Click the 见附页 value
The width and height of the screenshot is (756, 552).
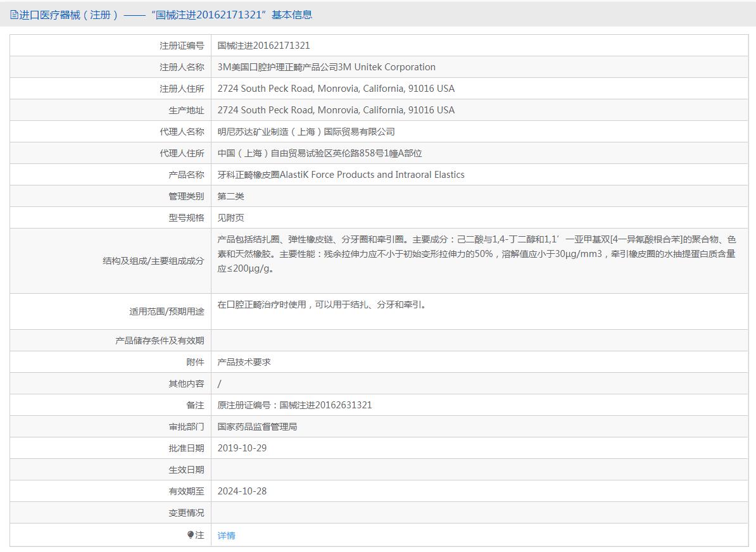pos(230,218)
